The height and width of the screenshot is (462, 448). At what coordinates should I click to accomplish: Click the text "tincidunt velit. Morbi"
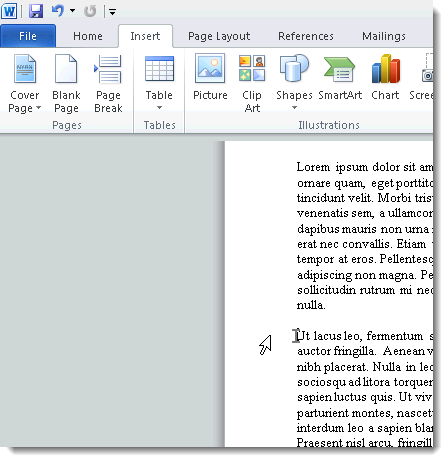coord(354,198)
